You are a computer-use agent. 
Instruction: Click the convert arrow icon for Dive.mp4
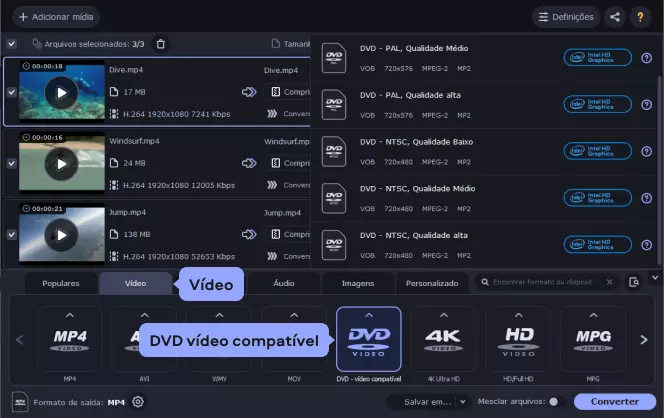point(249,92)
